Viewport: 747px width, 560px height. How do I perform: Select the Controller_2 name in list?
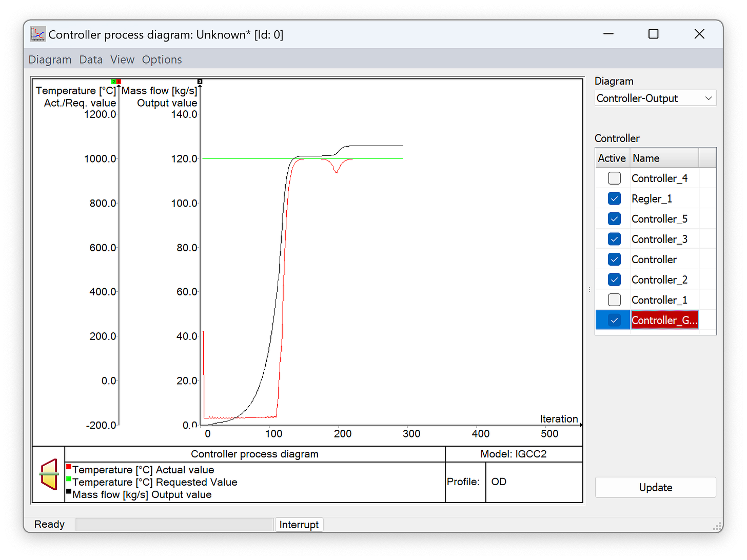(659, 279)
